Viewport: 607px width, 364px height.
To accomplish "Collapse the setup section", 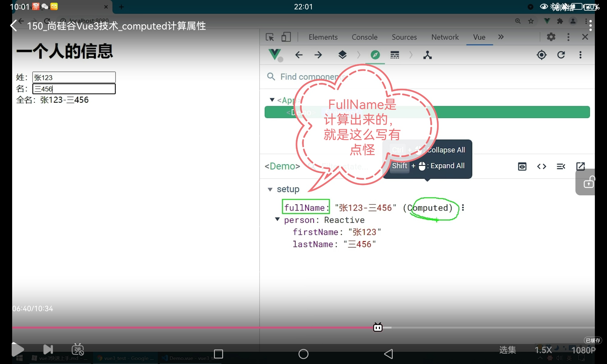I will [x=270, y=189].
